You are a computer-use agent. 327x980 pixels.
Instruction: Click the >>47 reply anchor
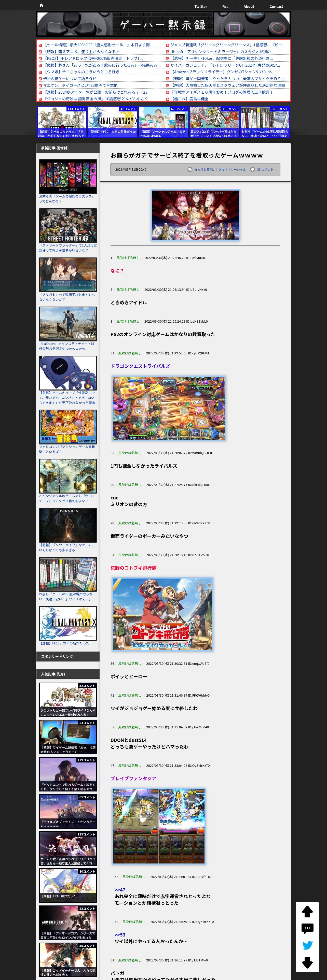[120, 890]
